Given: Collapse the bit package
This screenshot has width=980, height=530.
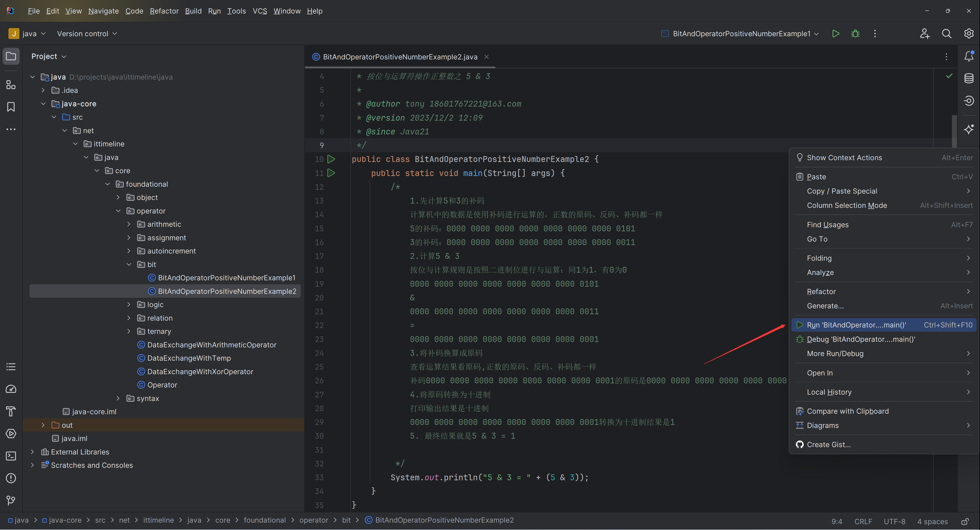Looking at the screenshot, I should pos(129,264).
